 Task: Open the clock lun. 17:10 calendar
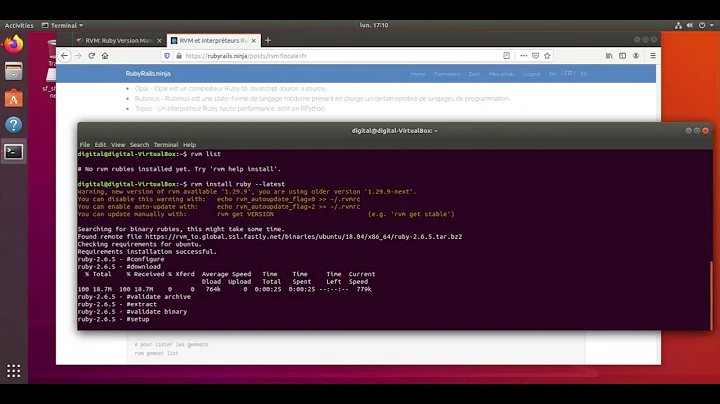[374, 25]
